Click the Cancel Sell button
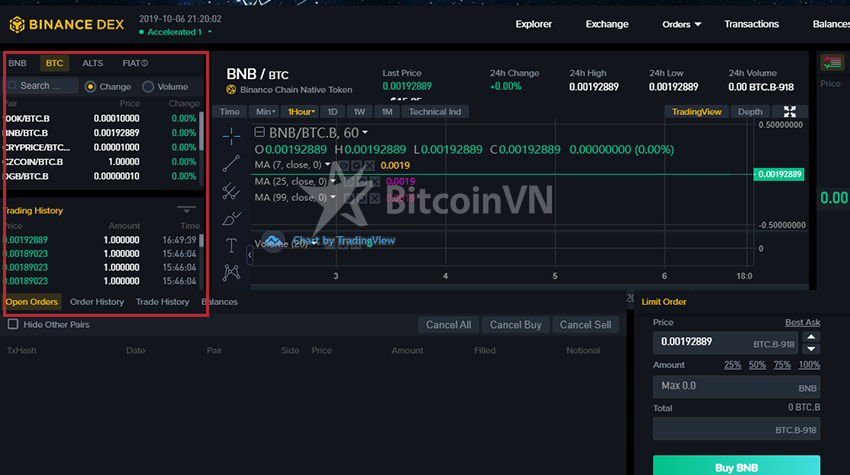Viewport: 850px width, 475px height. (585, 325)
